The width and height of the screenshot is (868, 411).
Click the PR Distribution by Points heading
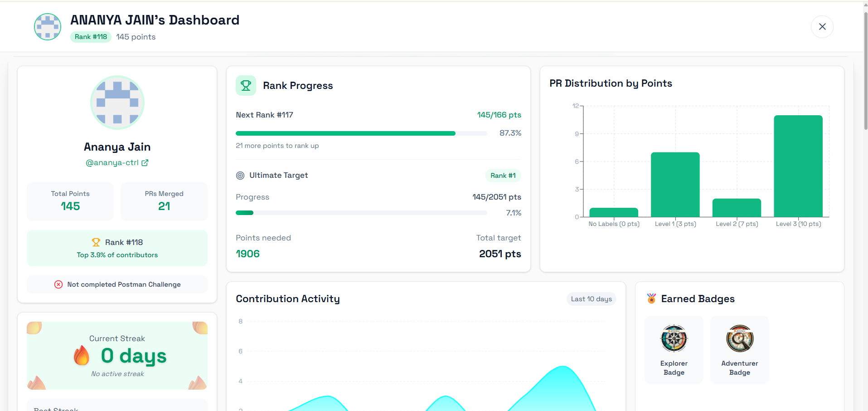(x=611, y=83)
